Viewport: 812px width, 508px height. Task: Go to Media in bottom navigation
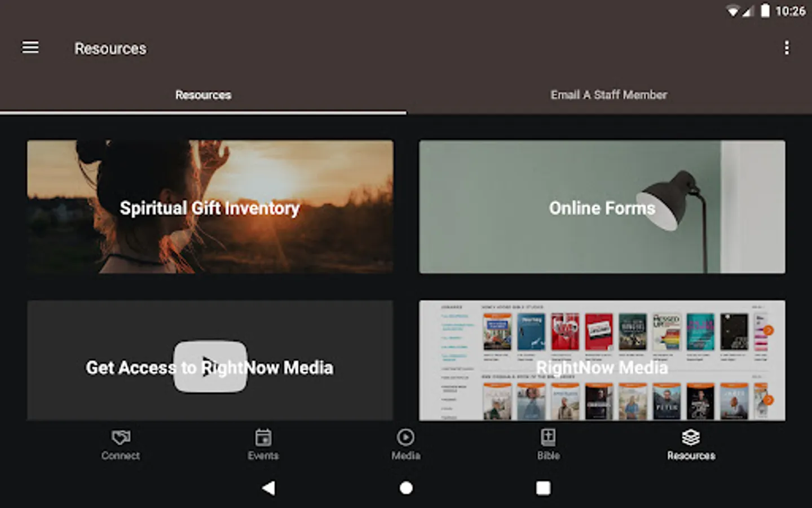tap(406, 445)
